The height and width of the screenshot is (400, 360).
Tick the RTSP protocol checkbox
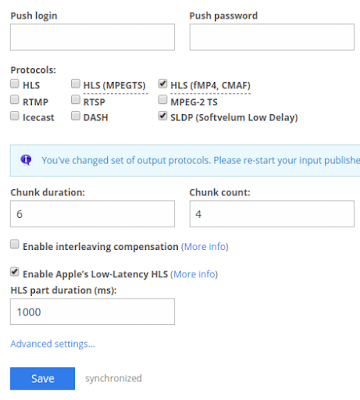[76, 100]
